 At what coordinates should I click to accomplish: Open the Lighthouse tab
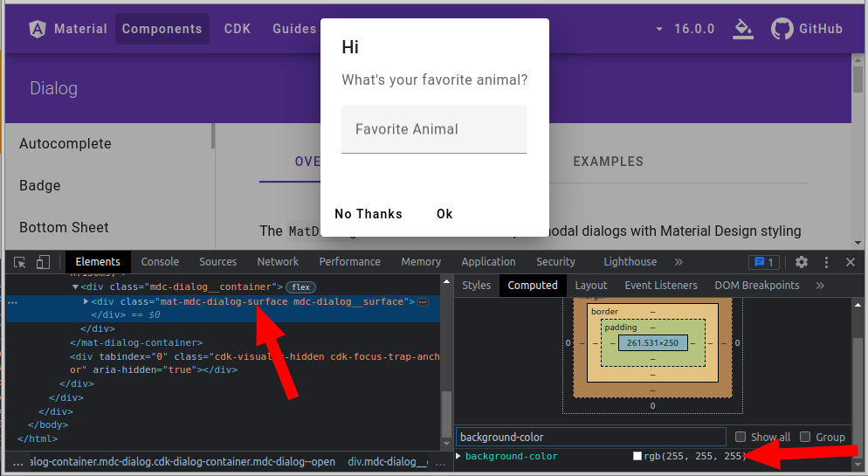coord(630,262)
